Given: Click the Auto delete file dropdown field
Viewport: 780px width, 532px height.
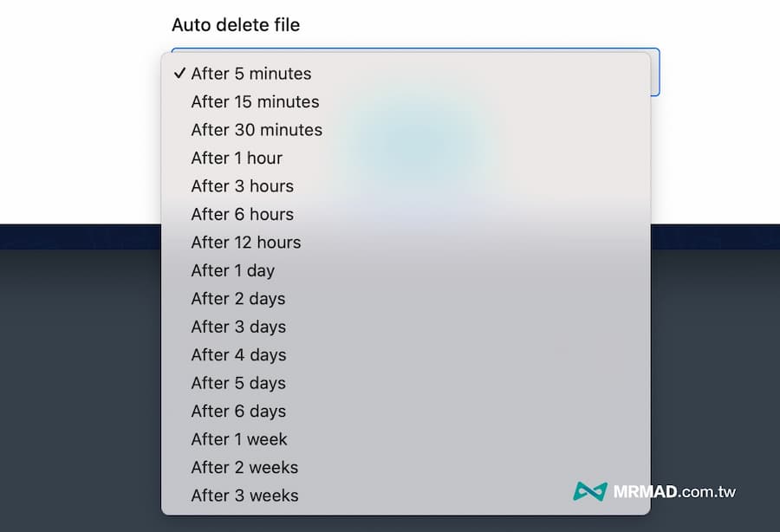Looking at the screenshot, I should (x=654, y=71).
